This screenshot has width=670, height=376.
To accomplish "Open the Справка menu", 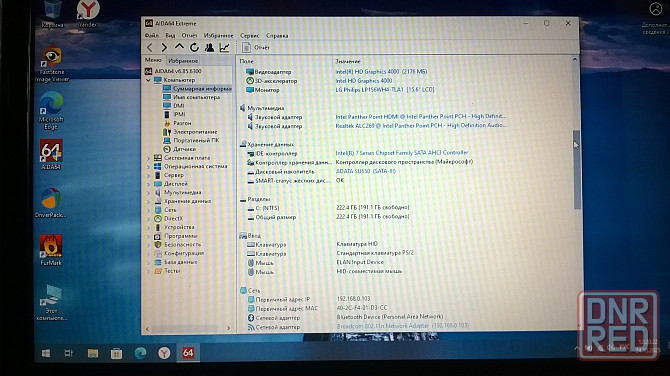I will (x=277, y=35).
